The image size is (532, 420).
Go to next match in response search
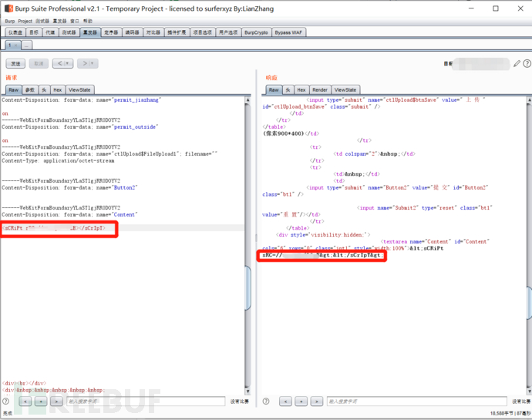tap(317, 402)
